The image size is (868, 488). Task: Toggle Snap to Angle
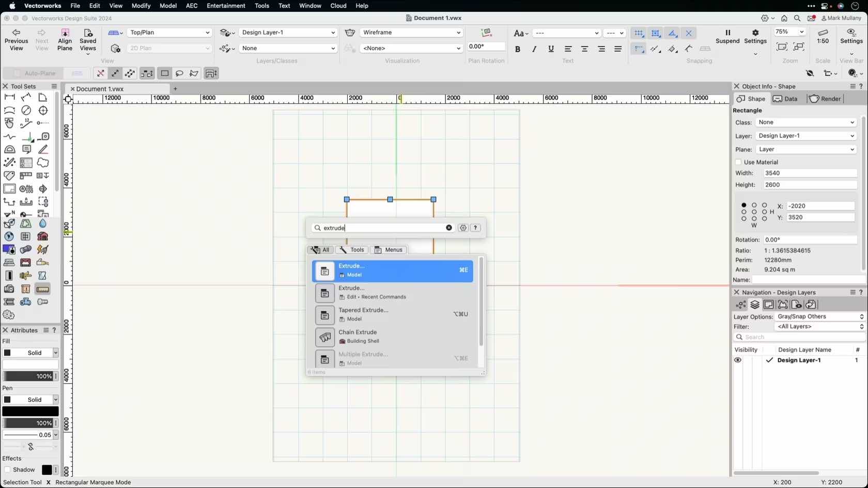672,33
